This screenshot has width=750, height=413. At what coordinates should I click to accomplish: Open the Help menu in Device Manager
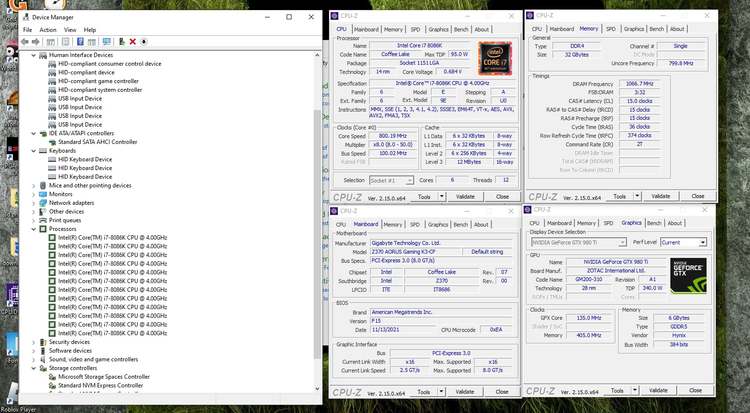[90, 30]
